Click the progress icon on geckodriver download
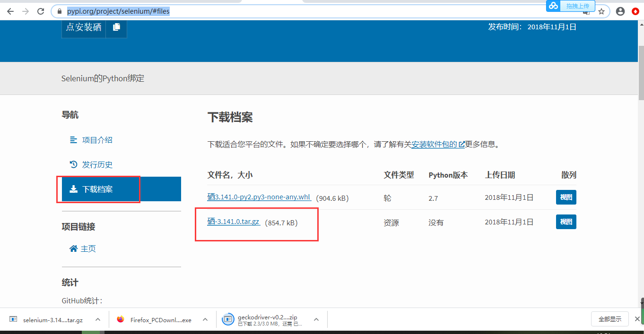The image size is (644, 334). [228, 319]
